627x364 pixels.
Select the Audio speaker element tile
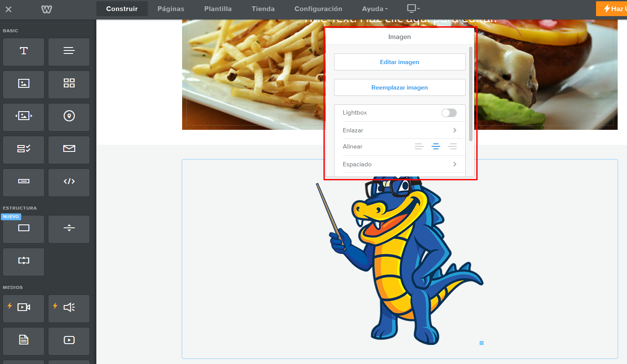point(69,308)
